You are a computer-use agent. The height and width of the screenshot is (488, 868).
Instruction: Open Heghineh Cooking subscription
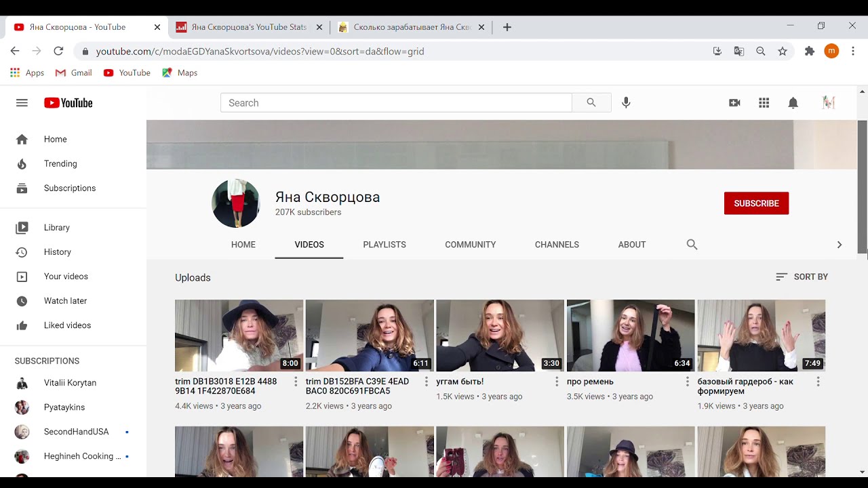point(73,455)
